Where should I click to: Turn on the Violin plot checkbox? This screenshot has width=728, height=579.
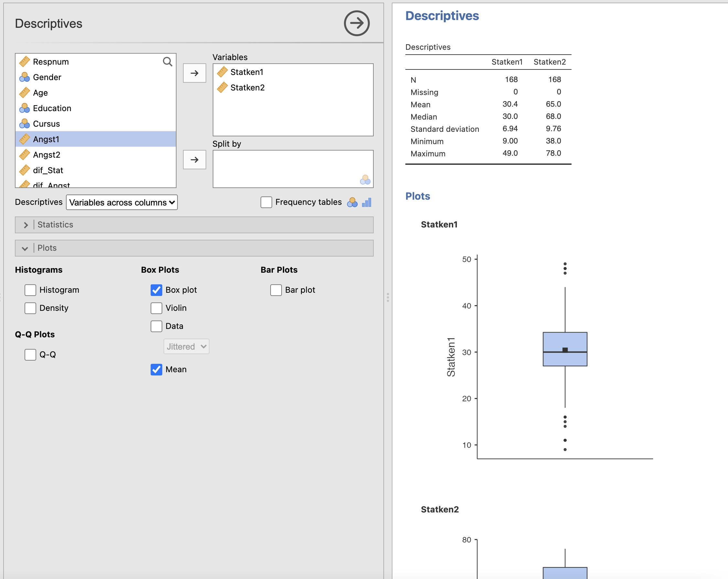pos(156,308)
